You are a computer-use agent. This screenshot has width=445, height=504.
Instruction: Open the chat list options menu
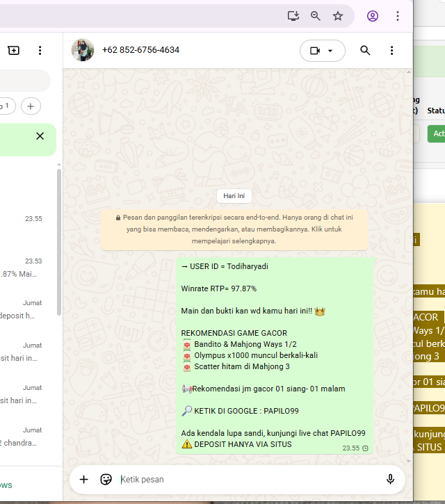(40, 51)
